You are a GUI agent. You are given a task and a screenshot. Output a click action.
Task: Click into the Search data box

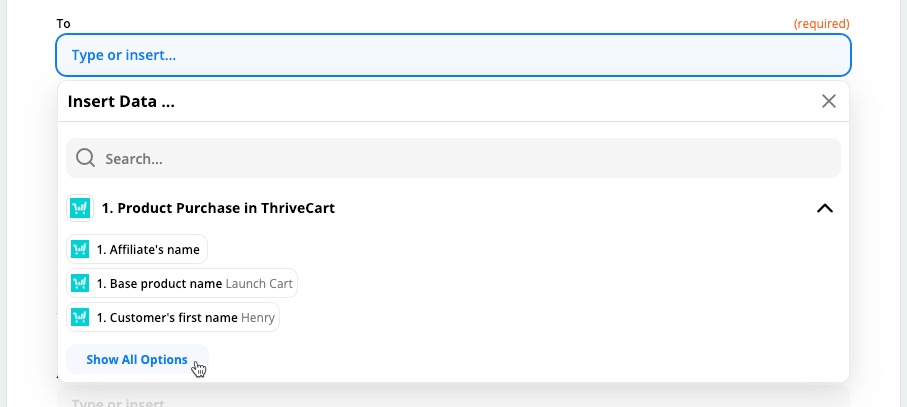(454, 158)
